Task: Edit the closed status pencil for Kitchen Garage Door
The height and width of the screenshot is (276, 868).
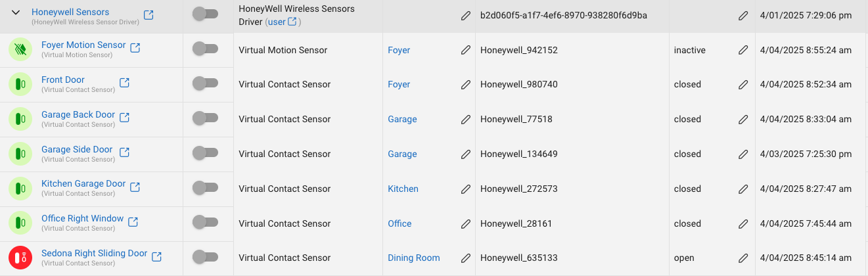Action: click(x=743, y=189)
